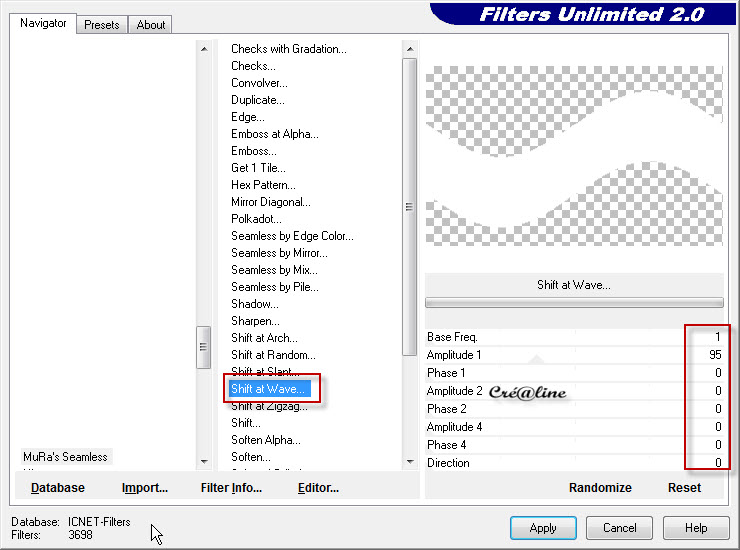Reset the filter parameters
Screen dimensions: 740x550
click(684, 488)
